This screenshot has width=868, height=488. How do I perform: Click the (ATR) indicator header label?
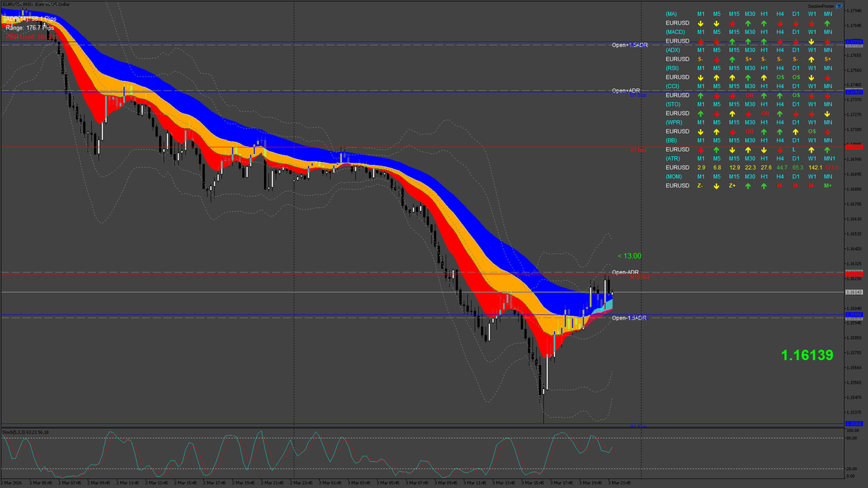[x=673, y=158]
